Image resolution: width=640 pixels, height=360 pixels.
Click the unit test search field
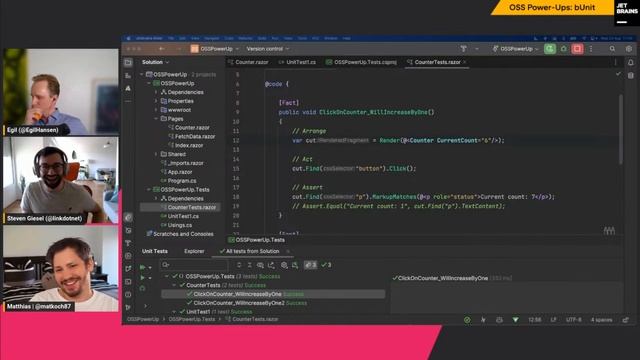point(193,265)
